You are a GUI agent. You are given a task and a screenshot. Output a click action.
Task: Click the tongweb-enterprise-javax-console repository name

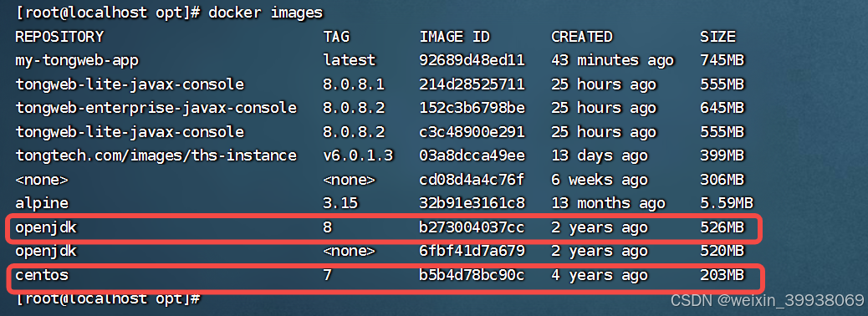(x=156, y=108)
